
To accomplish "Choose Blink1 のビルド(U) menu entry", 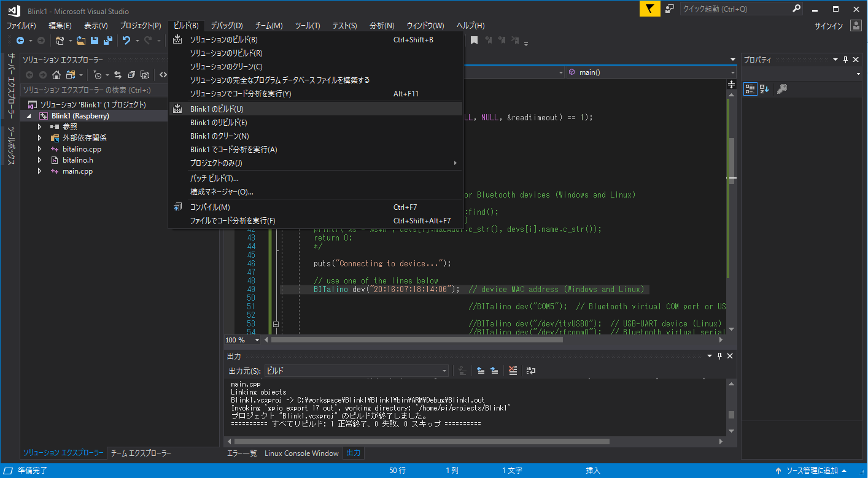I will pyautogui.click(x=316, y=109).
